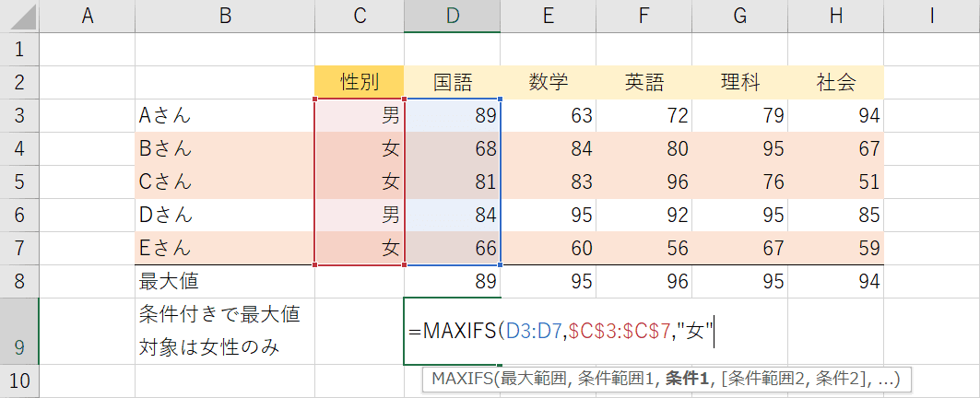Viewport: 980px width, 398px height.
Task: Select column G header
Action: (x=739, y=17)
